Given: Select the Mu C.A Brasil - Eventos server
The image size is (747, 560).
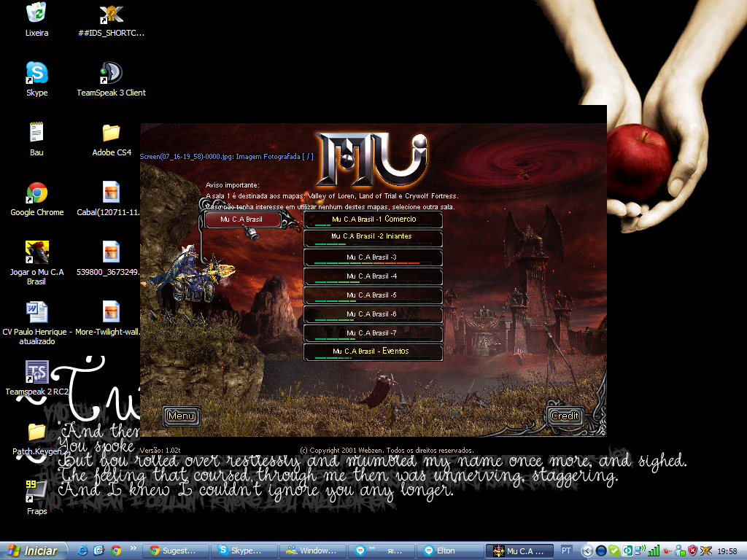Looking at the screenshot, I should [x=373, y=352].
